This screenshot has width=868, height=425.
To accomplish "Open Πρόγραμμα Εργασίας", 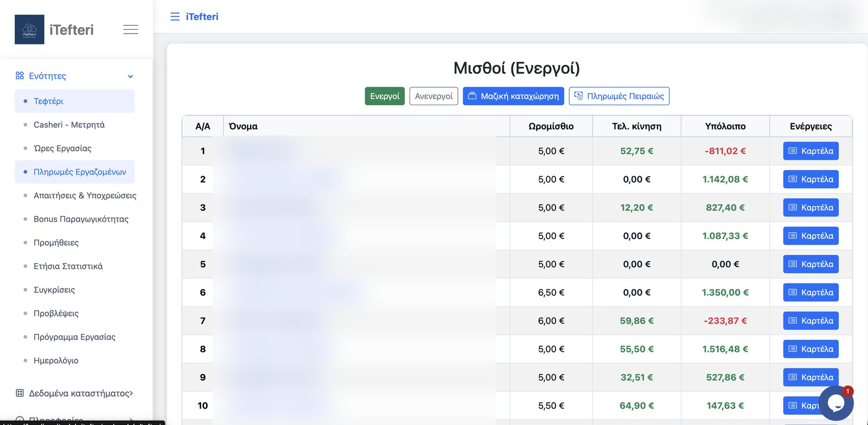I will [74, 337].
